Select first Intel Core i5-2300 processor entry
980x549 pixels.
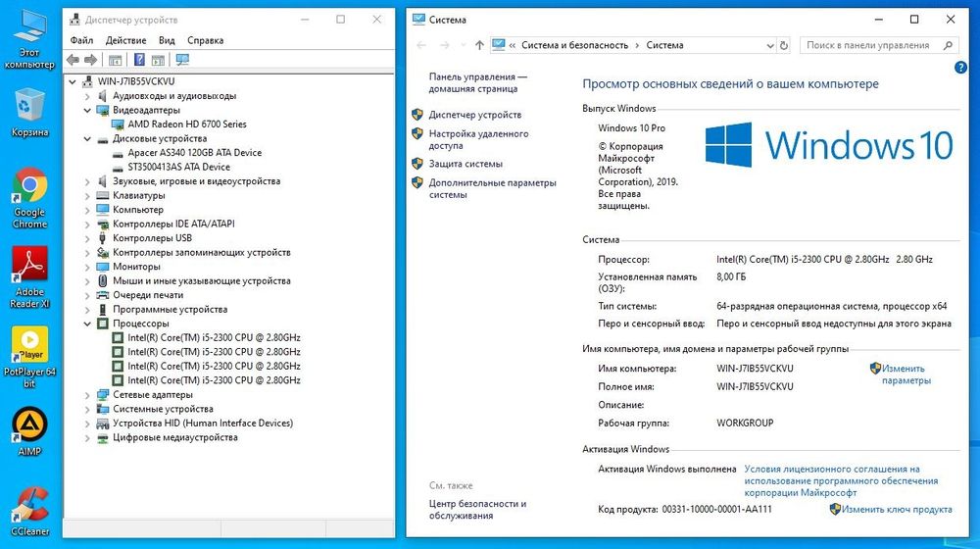[214, 337]
